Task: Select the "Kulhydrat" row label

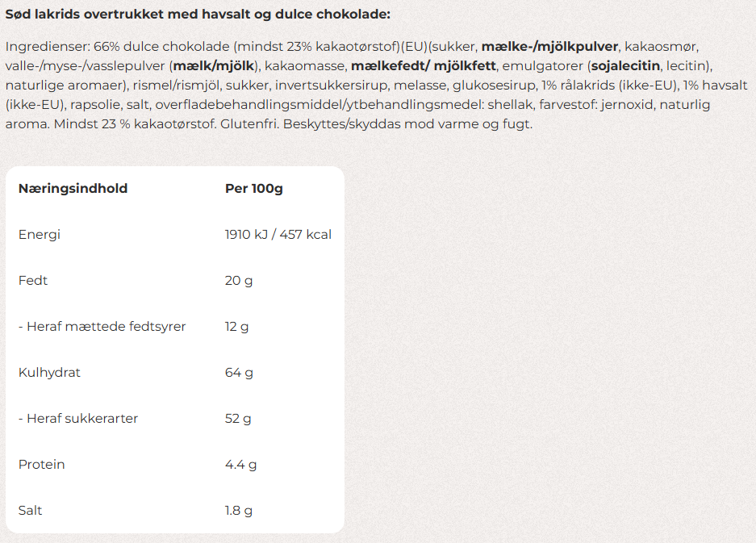Action: point(49,373)
